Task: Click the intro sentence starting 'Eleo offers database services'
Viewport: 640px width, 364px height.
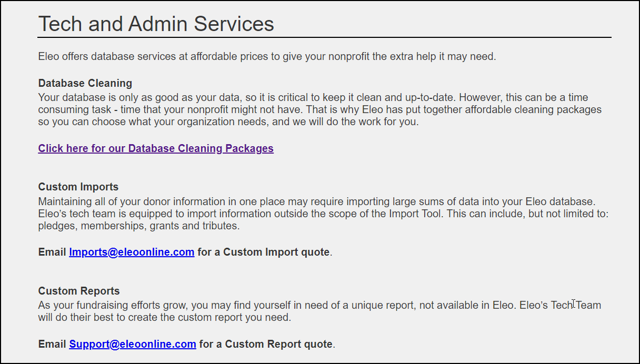Action: pos(267,56)
